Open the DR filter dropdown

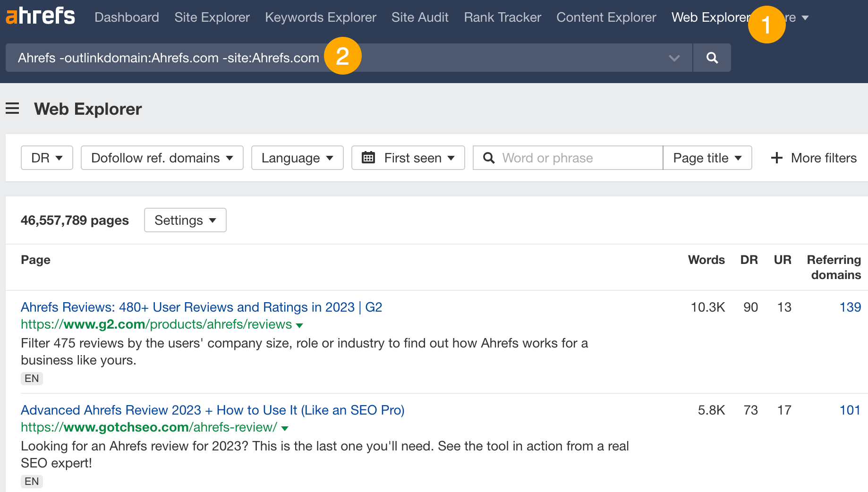pyautogui.click(x=46, y=158)
